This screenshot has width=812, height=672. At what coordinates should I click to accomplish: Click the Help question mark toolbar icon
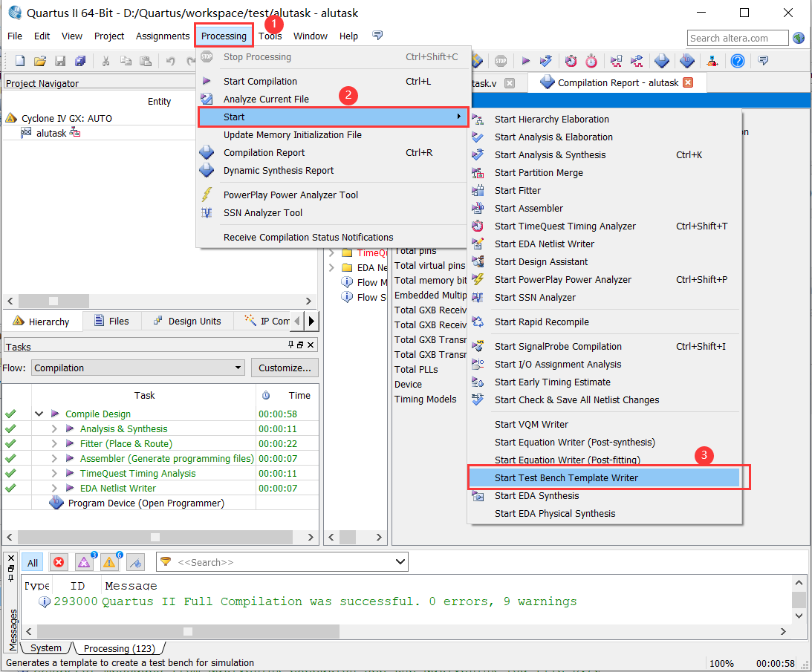point(738,61)
